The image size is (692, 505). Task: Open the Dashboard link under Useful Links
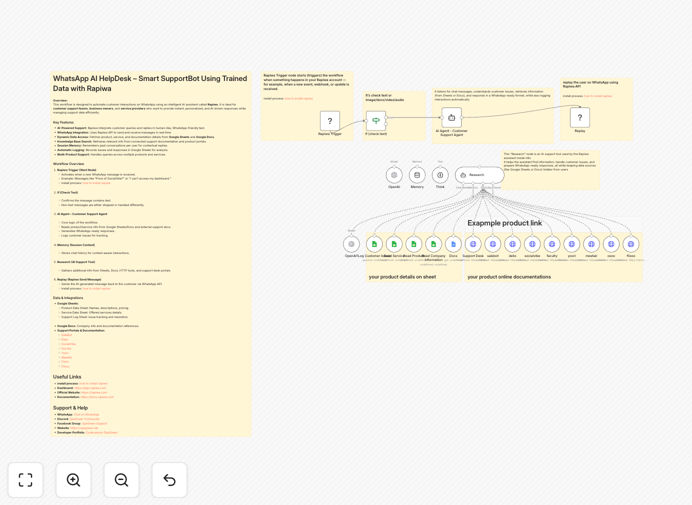(90, 388)
